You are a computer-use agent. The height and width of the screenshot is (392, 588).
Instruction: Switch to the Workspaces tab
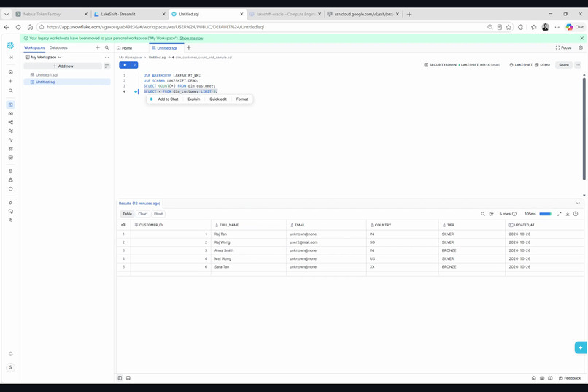coord(34,47)
